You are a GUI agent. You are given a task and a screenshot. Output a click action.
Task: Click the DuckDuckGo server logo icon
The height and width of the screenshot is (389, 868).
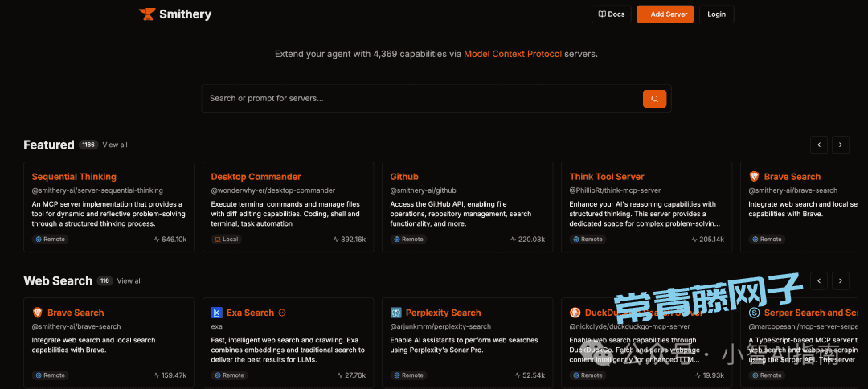[575, 313]
